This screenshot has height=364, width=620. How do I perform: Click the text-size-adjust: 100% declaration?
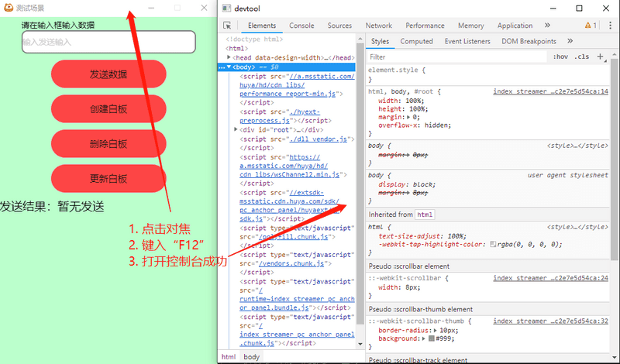click(422, 236)
